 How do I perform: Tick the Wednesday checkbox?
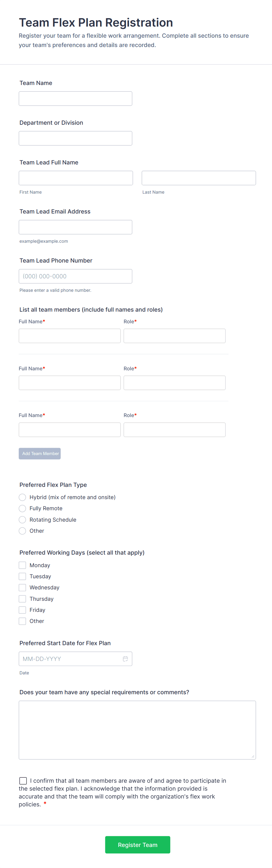(22, 587)
